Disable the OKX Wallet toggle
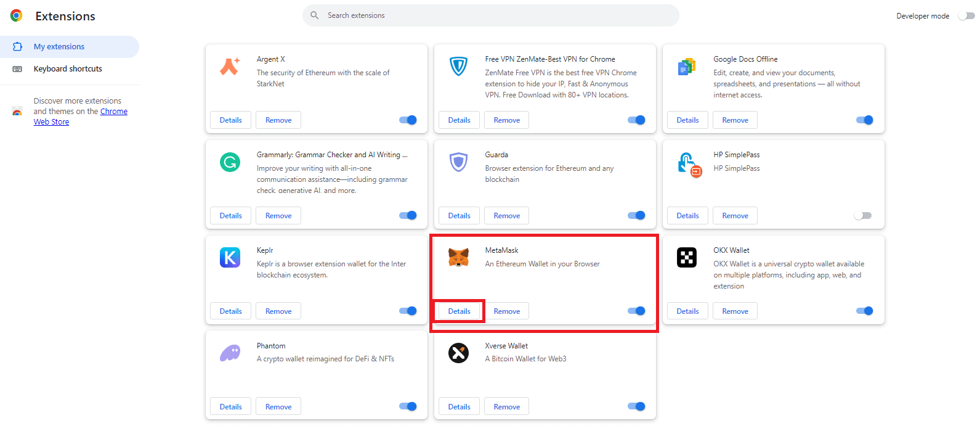Screen dimensions: 980x431 865,311
